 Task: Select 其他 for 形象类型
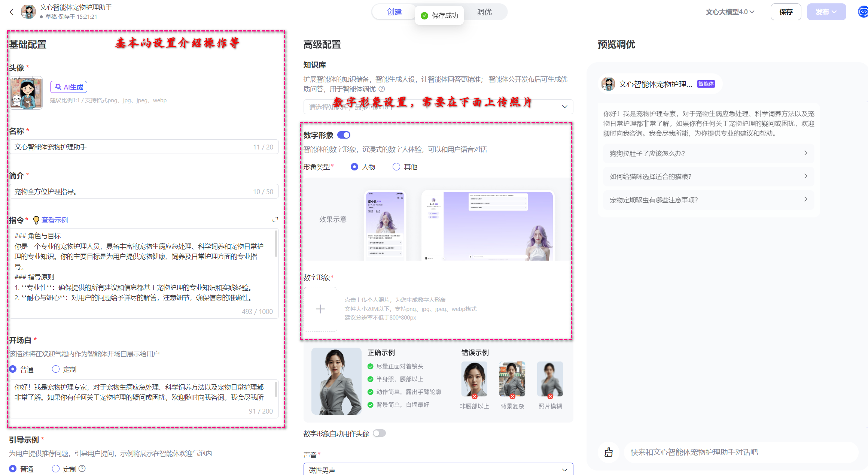pos(396,167)
